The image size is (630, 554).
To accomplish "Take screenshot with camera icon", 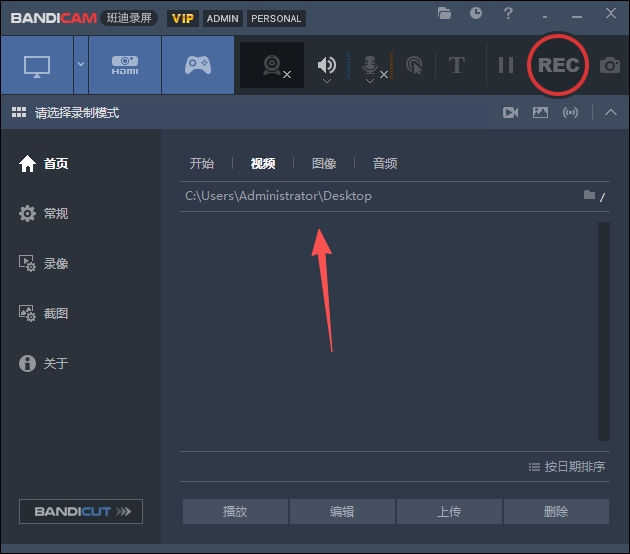I will tap(610, 65).
